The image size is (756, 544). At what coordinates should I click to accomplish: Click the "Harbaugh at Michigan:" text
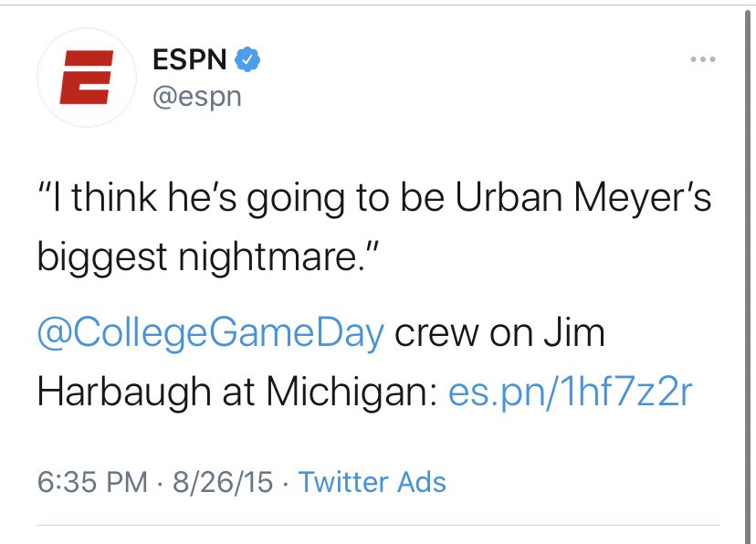coord(238,392)
